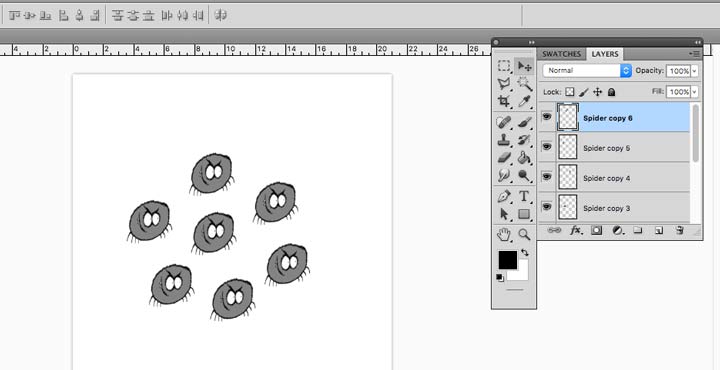720x370 pixels.
Task: Select the Spot Healing Brush tool
Action: click(504, 122)
